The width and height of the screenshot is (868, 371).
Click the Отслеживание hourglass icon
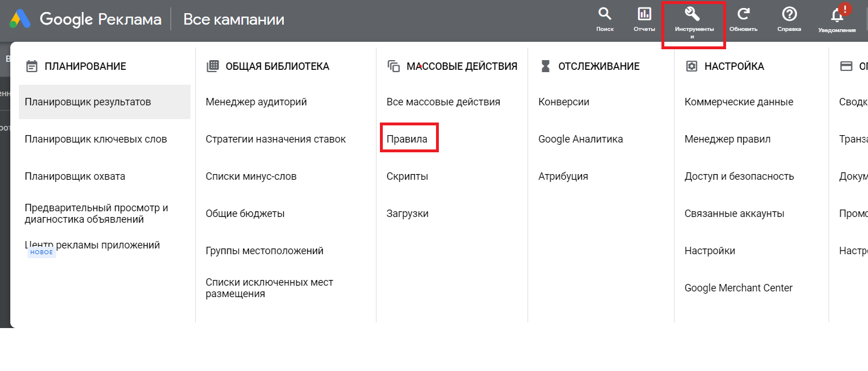(x=545, y=66)
